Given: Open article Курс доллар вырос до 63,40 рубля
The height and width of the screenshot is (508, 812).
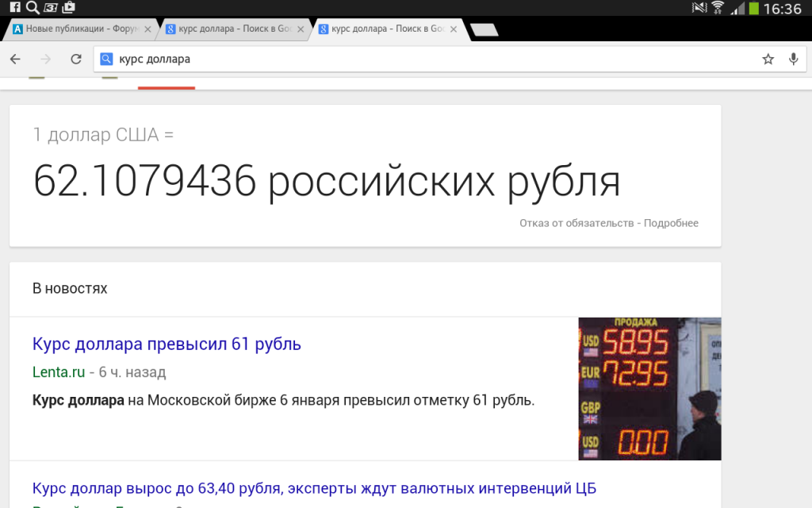Looking at the screenshot, I should coord(314,487).
